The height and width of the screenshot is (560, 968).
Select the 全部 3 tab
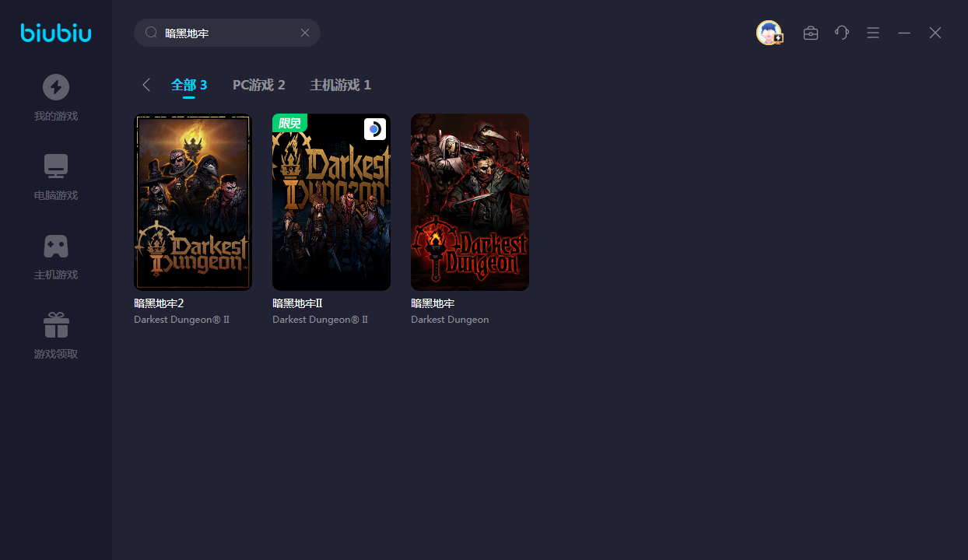point(189,85)
